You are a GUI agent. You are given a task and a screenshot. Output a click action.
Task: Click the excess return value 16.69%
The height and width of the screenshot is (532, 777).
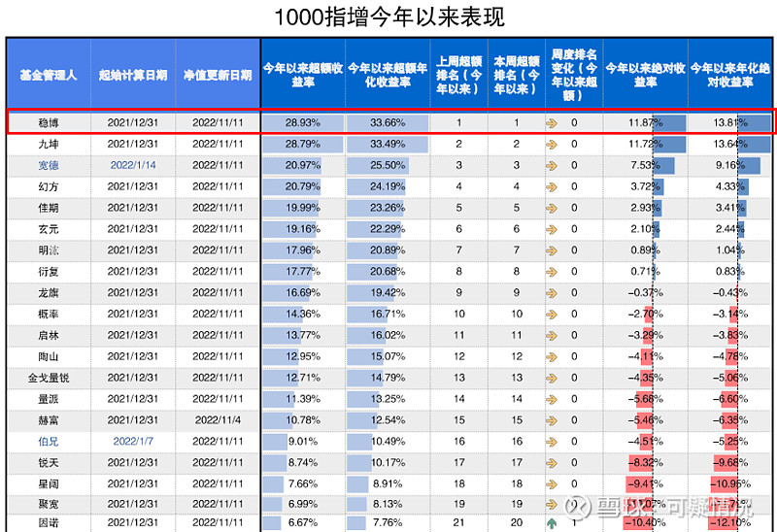click(303, 293)
